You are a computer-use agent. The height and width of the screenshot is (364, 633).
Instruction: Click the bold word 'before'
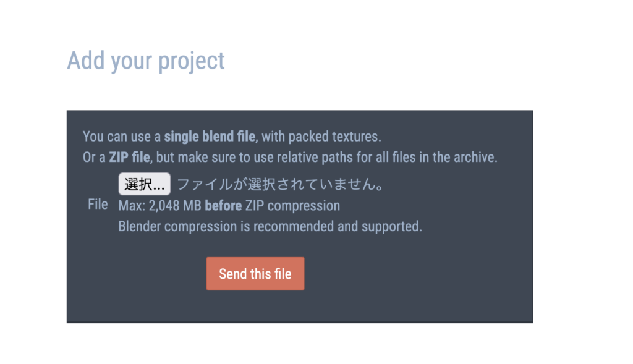coord(222,206)
